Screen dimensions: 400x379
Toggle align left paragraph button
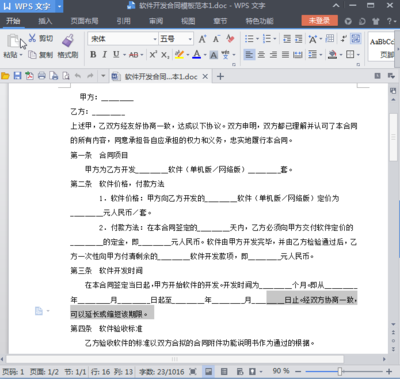point(249,54)
